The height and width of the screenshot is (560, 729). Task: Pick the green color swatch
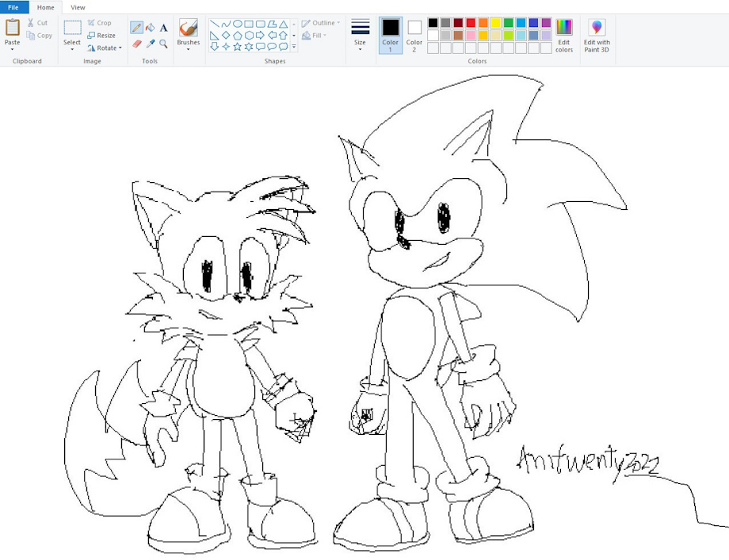pos(509,23)
